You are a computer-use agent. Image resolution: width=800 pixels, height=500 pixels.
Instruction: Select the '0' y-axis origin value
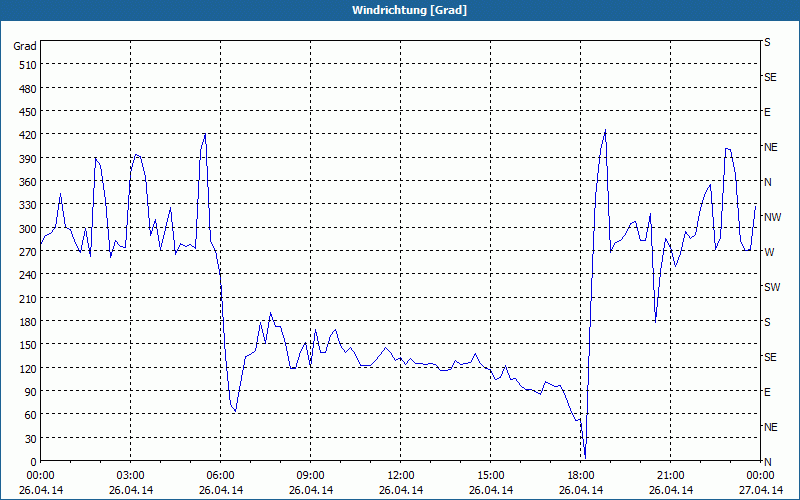coord(34,462)
